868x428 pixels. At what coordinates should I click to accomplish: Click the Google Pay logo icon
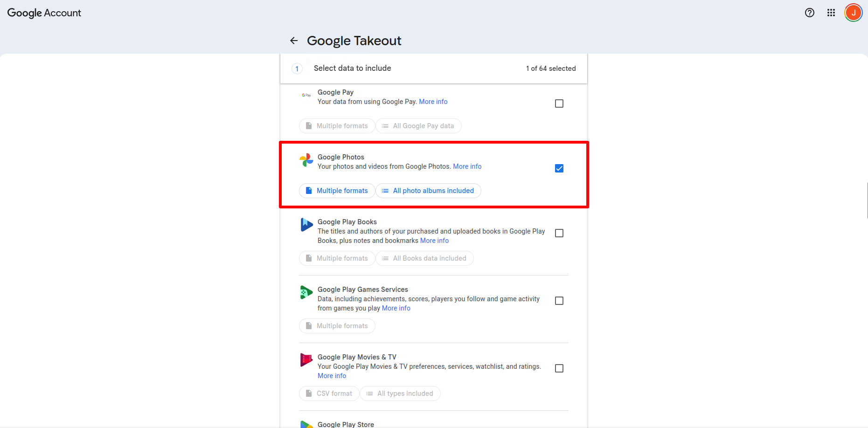click(x=306, y=95)
